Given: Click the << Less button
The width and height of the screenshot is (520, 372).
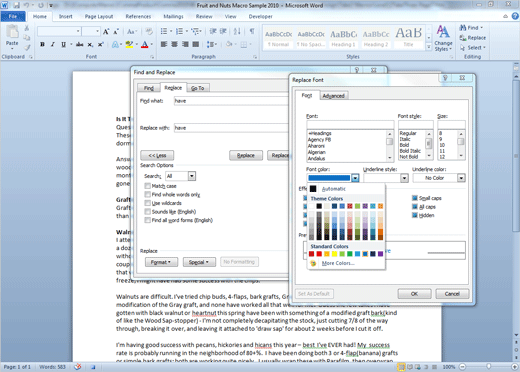Looking at the screenshot, I should pos(157,155).
